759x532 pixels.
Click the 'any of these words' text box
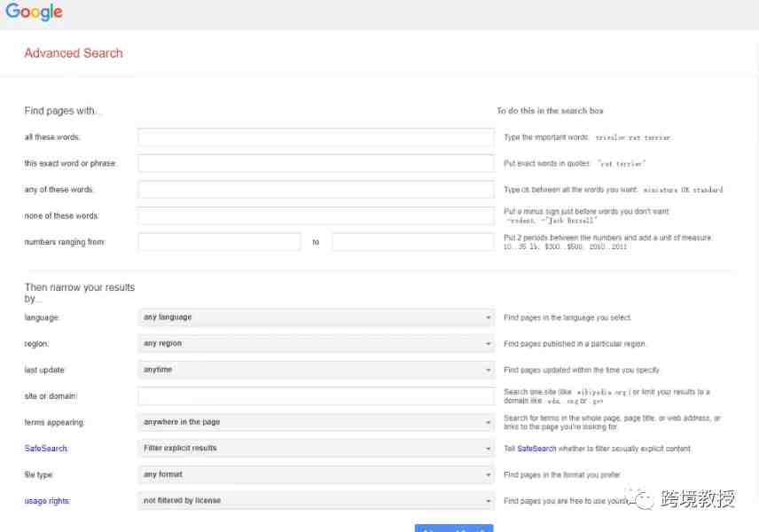(x=316, y=190)
